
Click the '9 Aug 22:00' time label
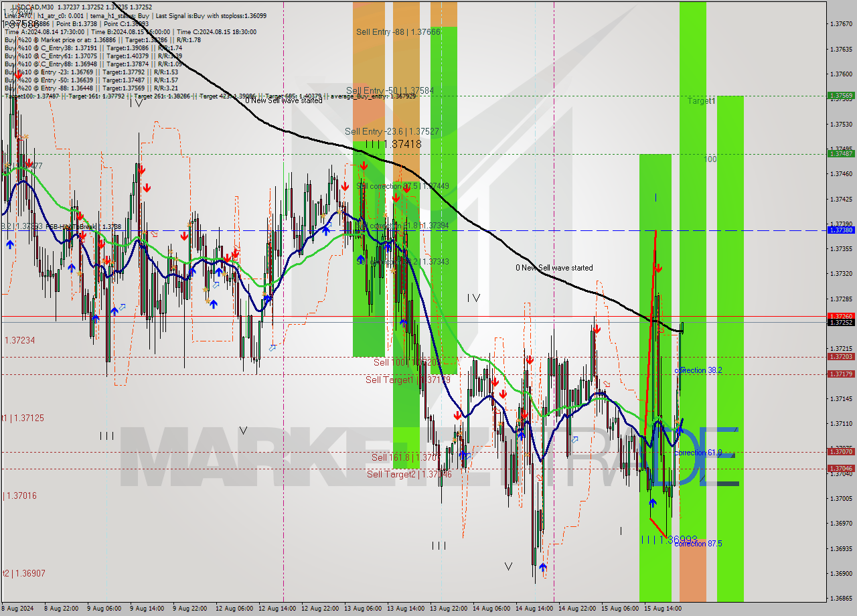190,609
